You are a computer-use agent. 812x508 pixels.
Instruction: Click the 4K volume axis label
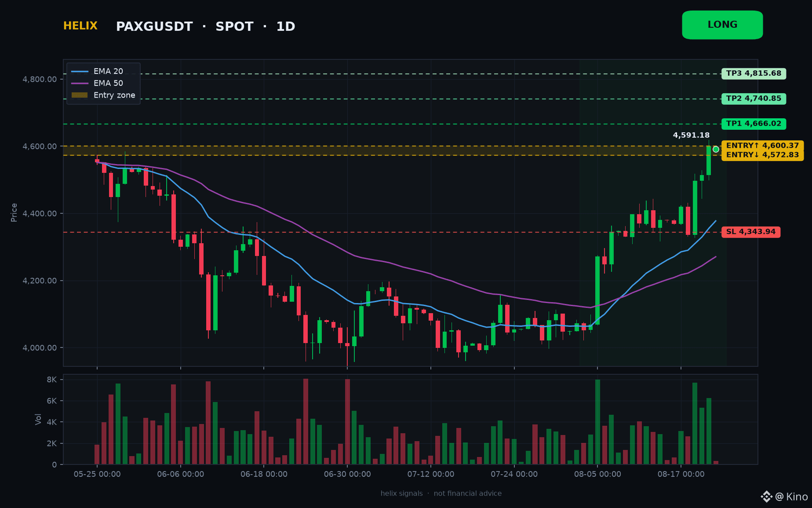(52, 422)
